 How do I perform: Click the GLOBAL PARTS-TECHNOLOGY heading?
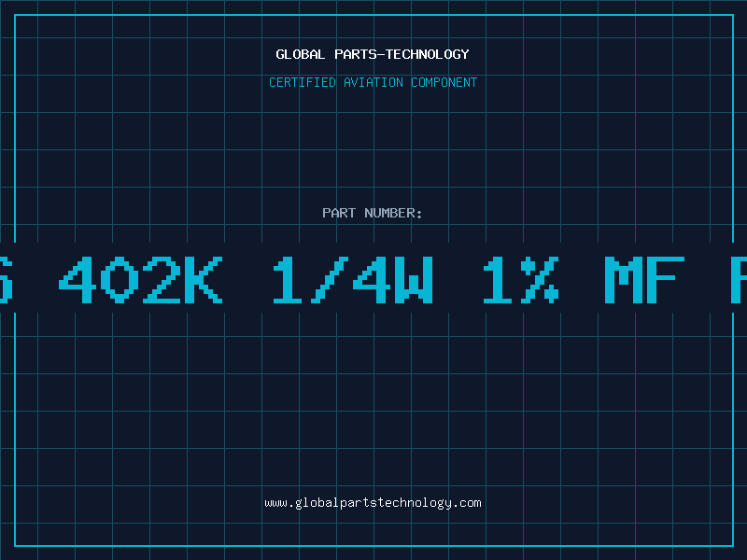373,54
